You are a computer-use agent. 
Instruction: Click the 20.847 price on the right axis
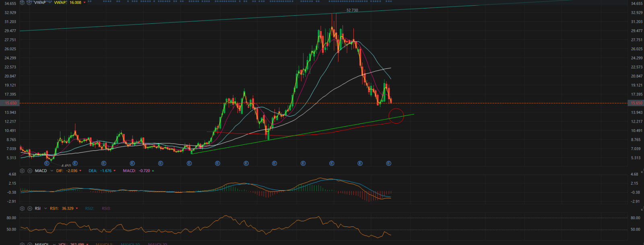[637, 76]
